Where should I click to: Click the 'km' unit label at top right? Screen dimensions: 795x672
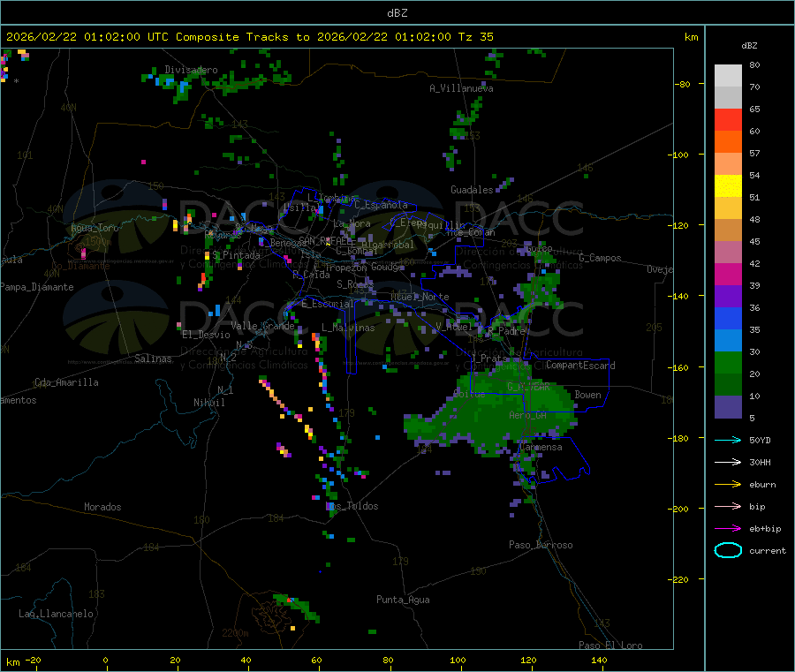[691, 37]
